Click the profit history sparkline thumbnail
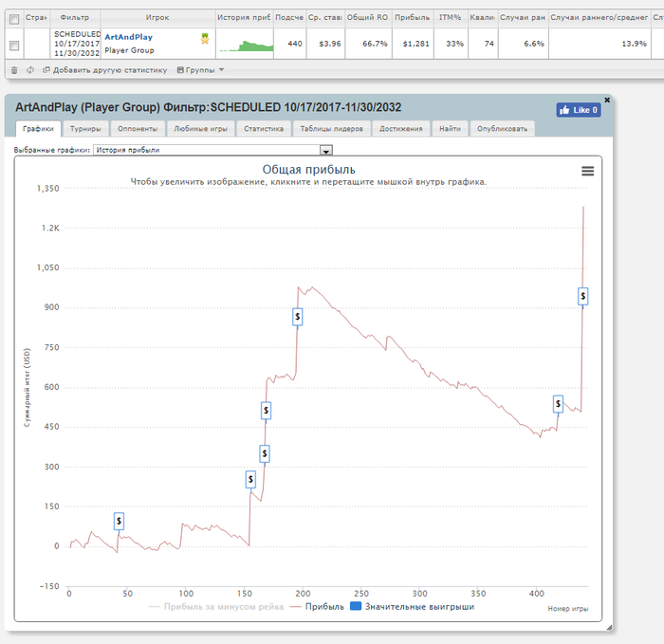This screenshot has height=644, width=664. 246,46
